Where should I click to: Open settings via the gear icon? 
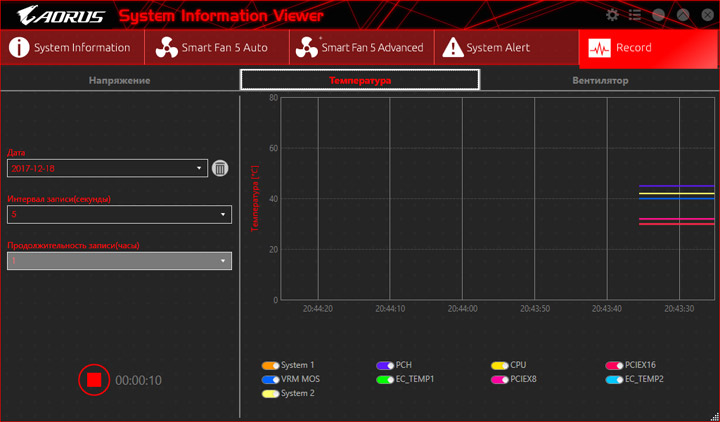point(612,15)
